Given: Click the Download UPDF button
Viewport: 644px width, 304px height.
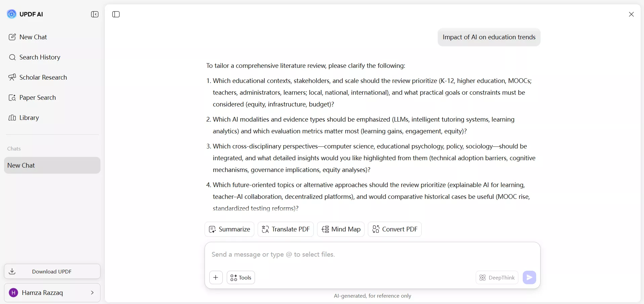Looking at the screenshot, I should pos(52,271).
